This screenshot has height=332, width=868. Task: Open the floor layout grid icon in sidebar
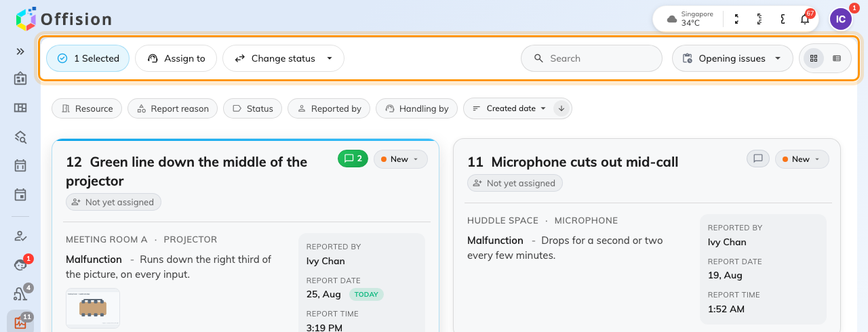click(20, 108)
